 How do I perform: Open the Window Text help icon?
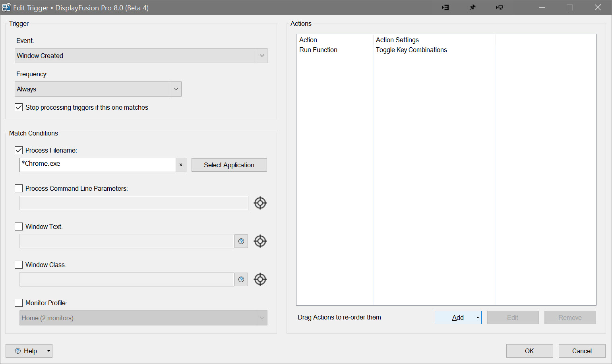click(x=241, y=241)
